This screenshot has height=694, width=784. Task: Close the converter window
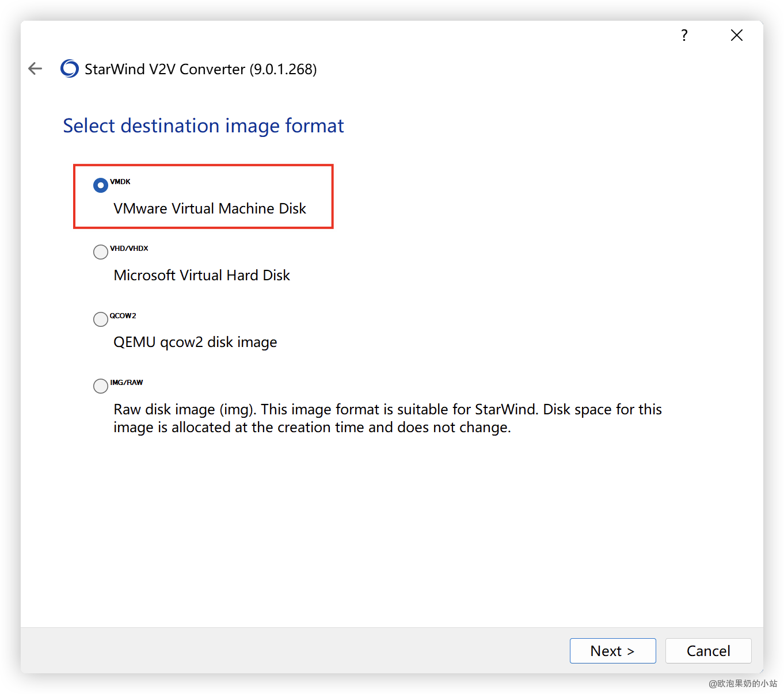(736, 36)
